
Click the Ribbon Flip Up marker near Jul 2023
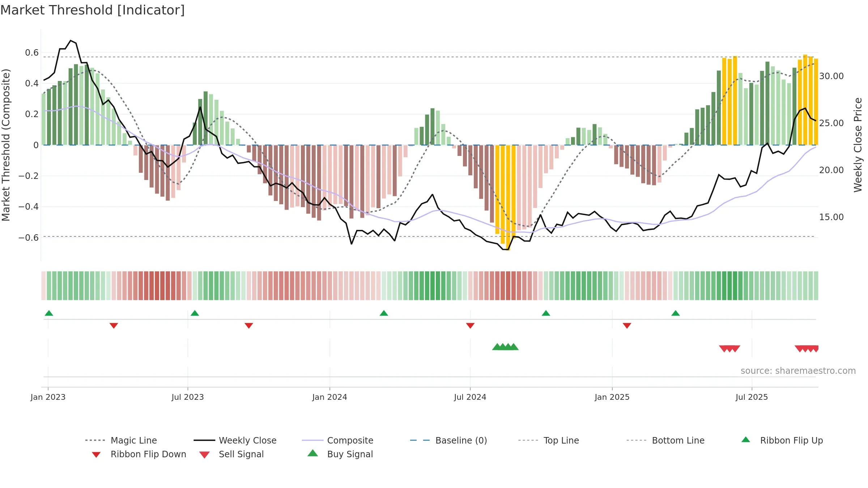(195, 313)
